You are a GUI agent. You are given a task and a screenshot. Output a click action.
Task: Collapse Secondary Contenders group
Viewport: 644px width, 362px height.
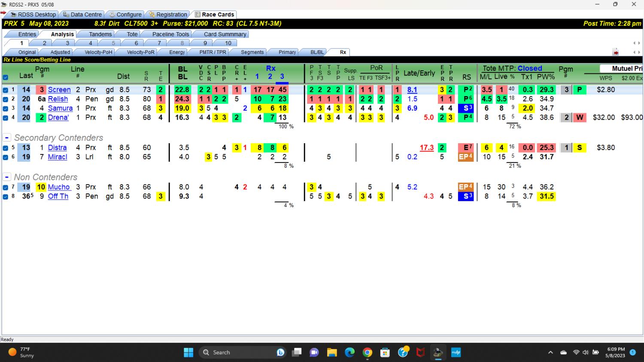[7, 138]
